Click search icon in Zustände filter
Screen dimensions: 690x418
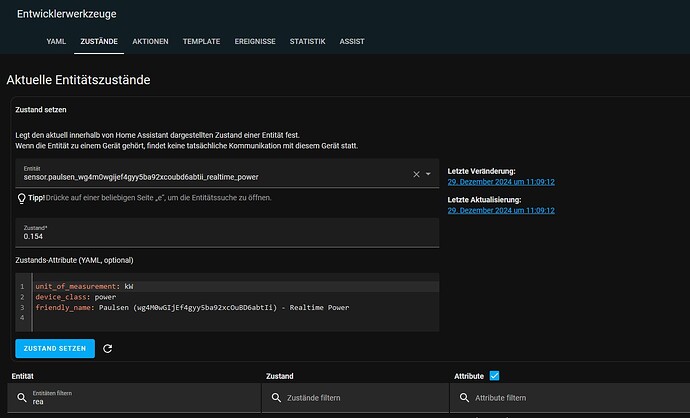[276, 398]
